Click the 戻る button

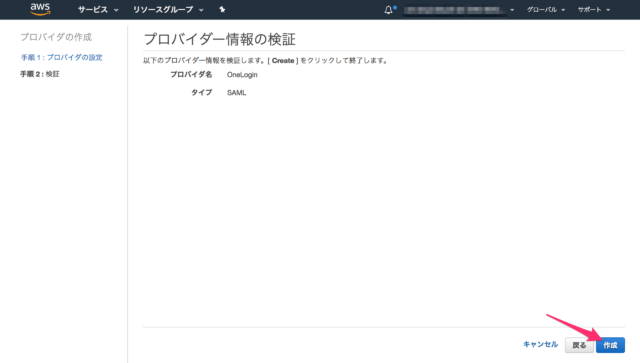[579, 345]
